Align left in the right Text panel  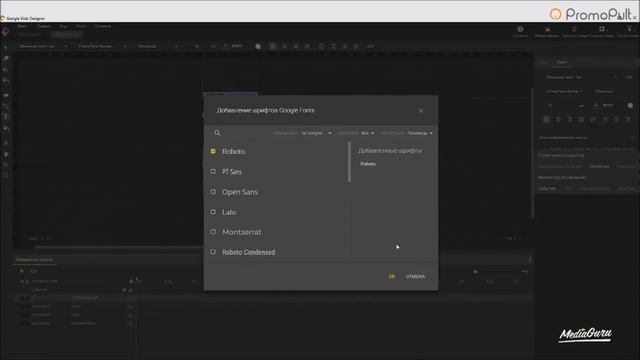pyautogui.click(x=547, y=119)
